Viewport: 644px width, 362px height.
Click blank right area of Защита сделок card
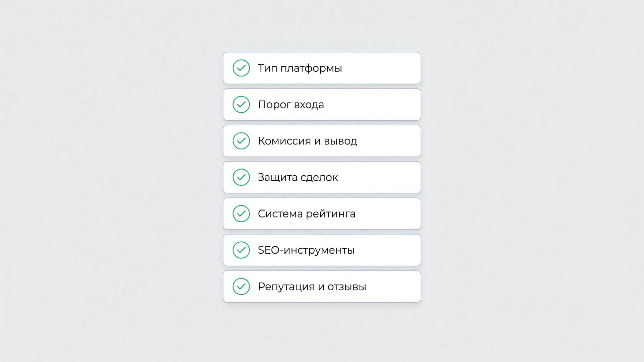[379, 177]
